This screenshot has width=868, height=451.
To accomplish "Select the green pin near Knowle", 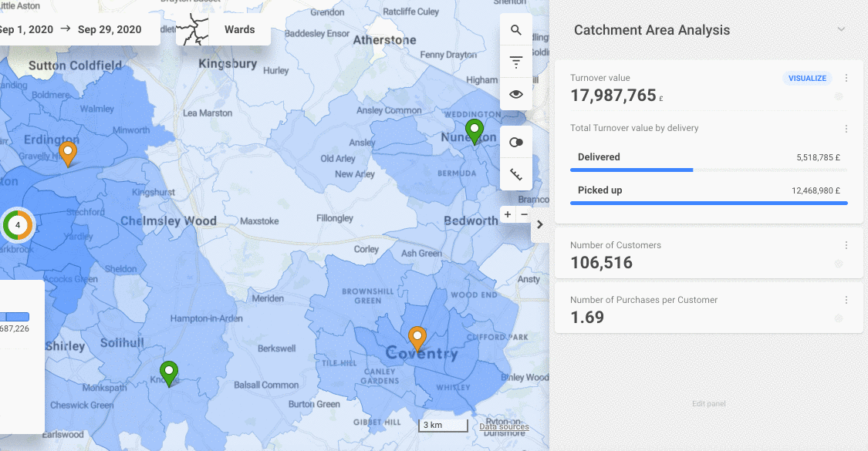I will (x=168, y=372).
